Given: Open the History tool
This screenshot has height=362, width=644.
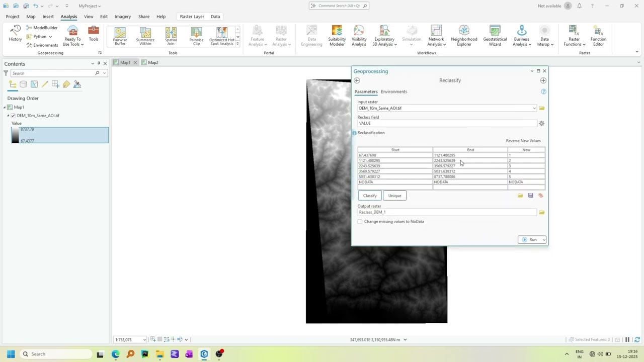Looking at the screenshot, I should [15, 34].
